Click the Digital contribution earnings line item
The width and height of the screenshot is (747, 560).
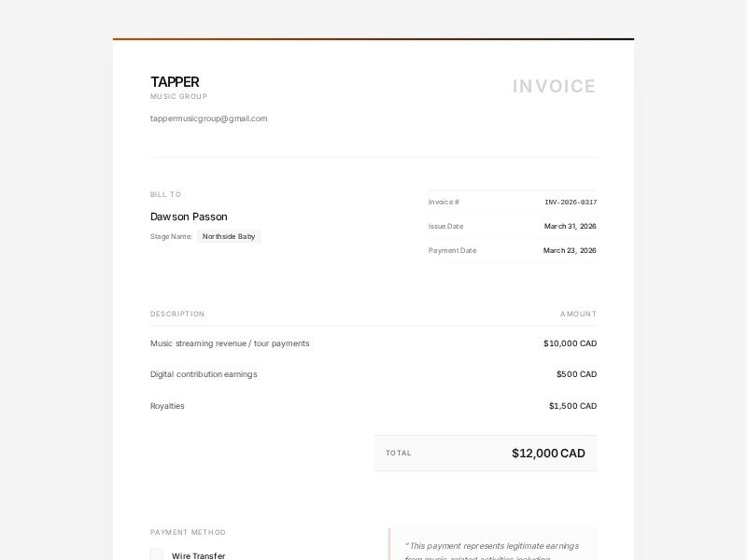click(204, 374)
